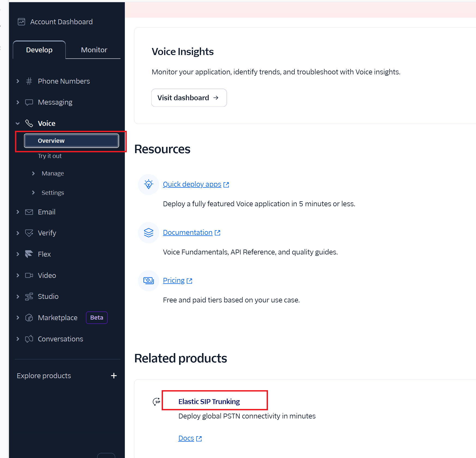Screen dimensions: 476x458
Task: Click the Elastic SIP Trunking icon
Action: click(x=156, y=402)
